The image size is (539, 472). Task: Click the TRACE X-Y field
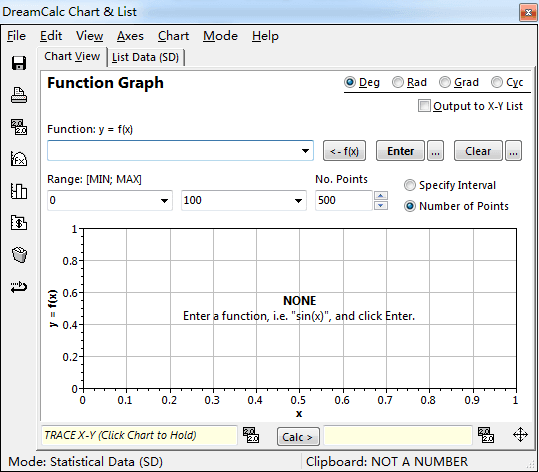tap(139, 435)
